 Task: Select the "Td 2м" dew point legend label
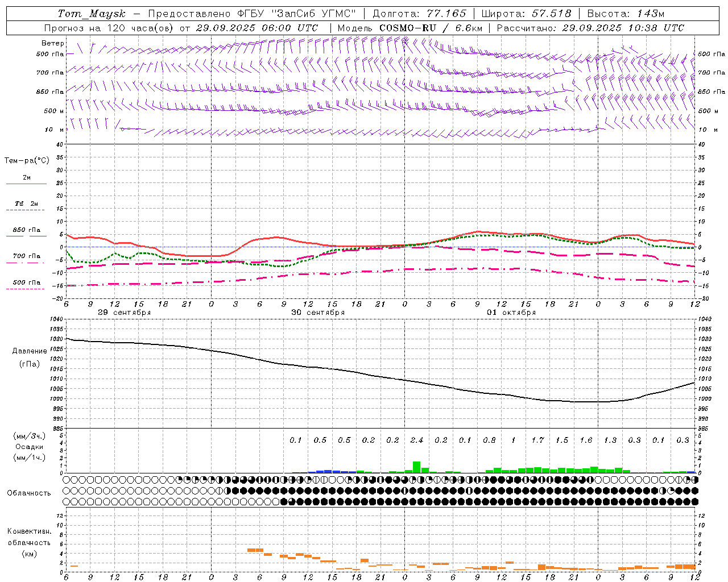point(26,203)
